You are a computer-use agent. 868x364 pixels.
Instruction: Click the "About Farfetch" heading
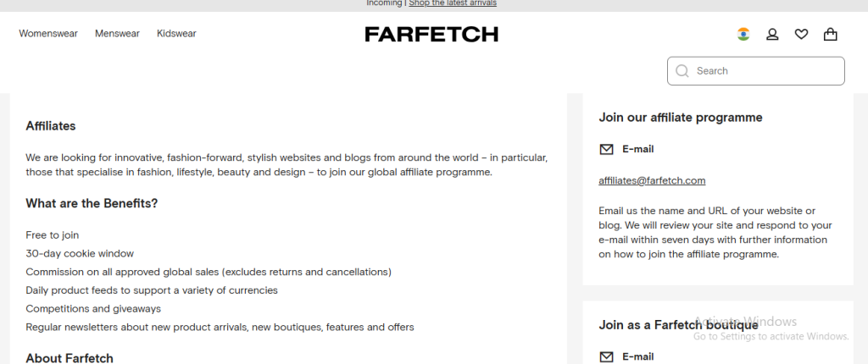(x=70, y=358)
